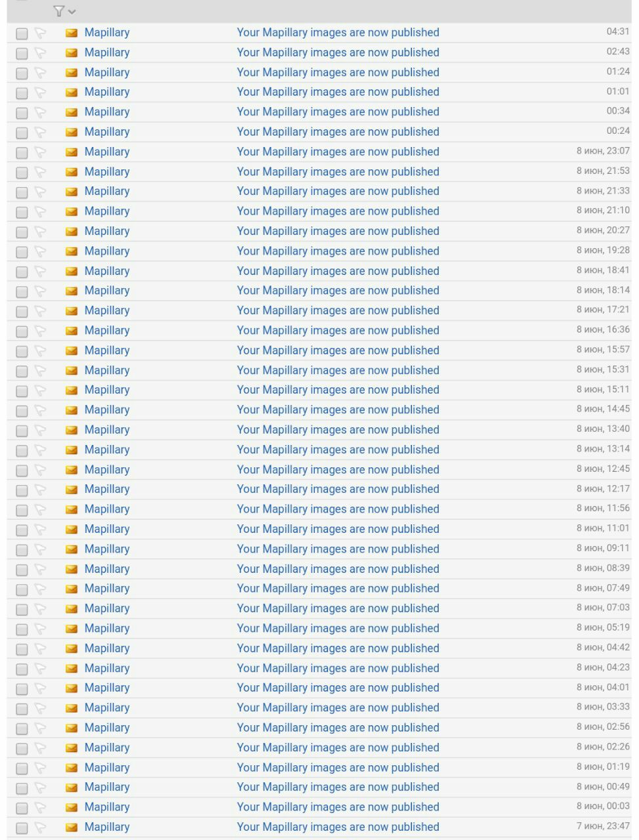Flag the 8 июн, 12:17 email

coord(41,490)
